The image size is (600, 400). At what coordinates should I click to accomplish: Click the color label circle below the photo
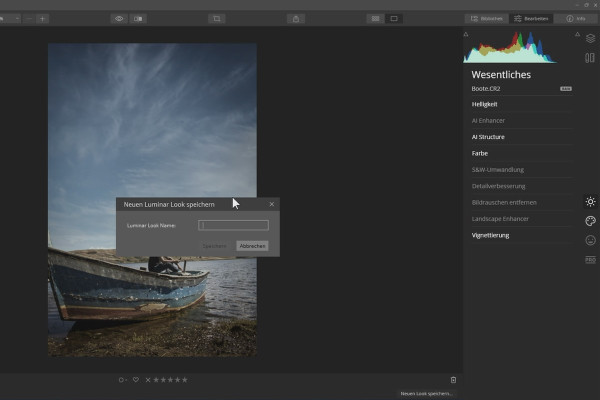(122, 380)
